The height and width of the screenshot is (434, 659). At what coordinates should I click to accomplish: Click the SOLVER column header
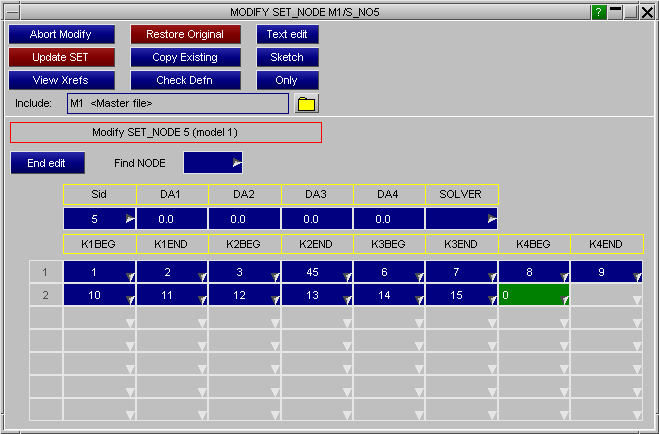click(x=461, y=195)
